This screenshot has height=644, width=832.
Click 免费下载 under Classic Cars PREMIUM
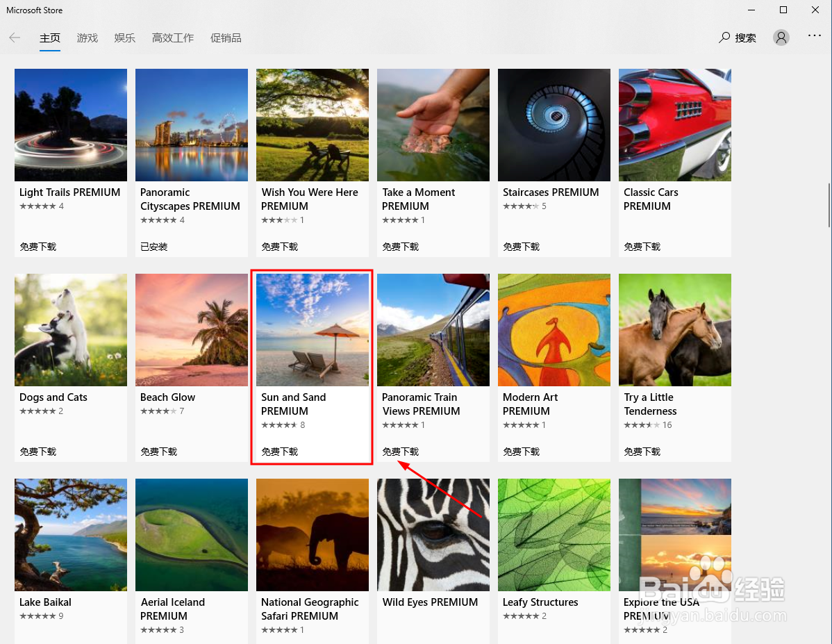point(642,246)
